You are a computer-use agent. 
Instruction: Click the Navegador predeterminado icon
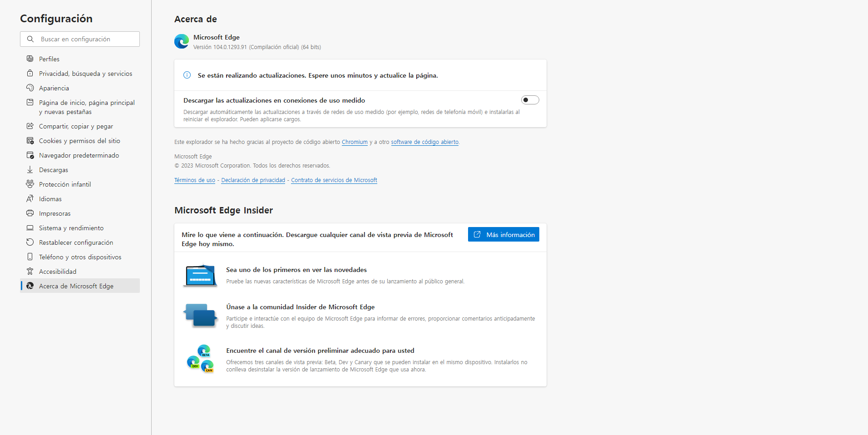pos(30,155)
